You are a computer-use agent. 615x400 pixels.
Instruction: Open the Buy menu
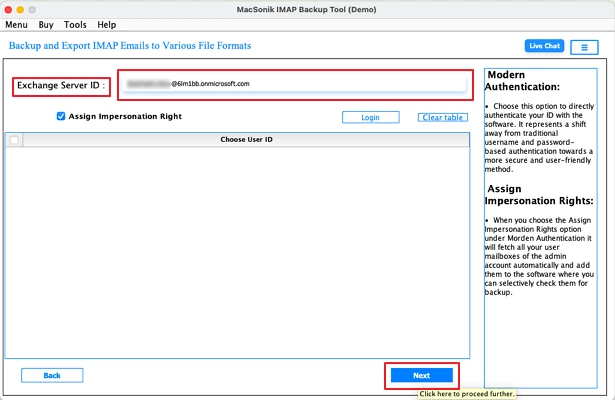click(x=46, y=25)
